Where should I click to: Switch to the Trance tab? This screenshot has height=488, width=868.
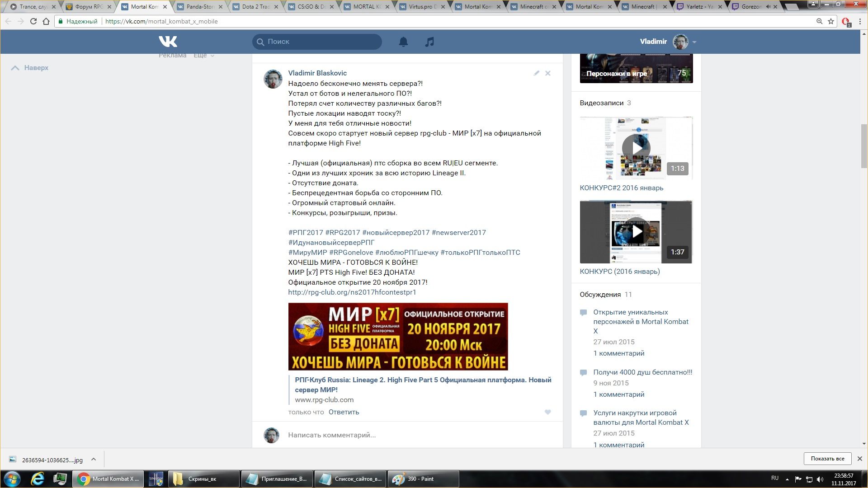(32, 7)
